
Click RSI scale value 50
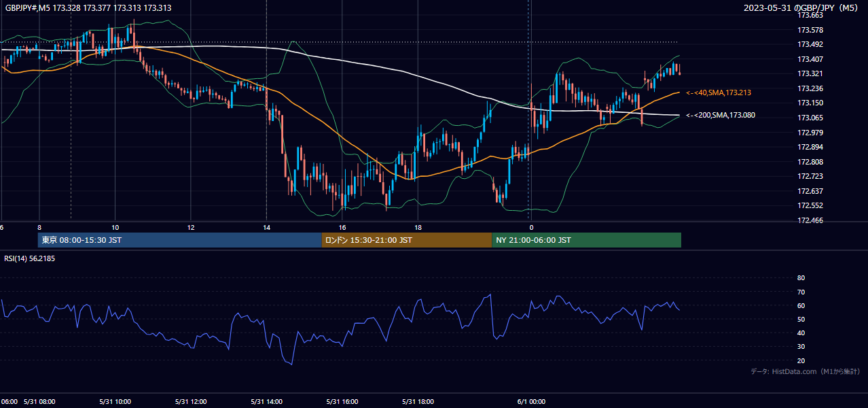click(x=801, y=319)
